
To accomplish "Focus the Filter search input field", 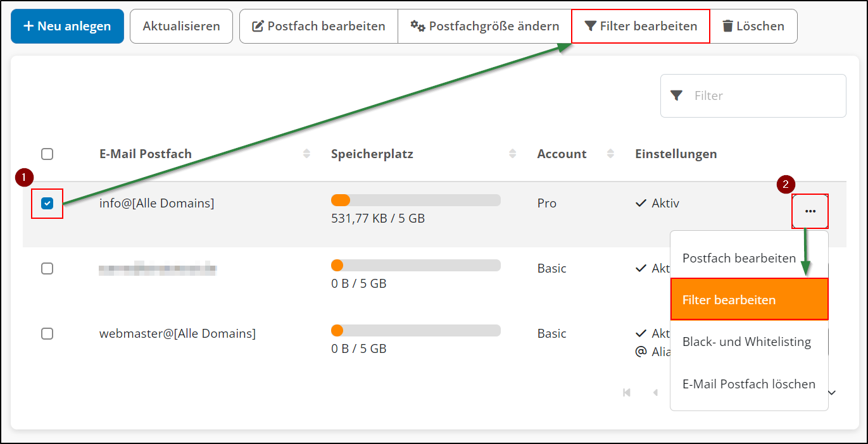I will (763, 96).
